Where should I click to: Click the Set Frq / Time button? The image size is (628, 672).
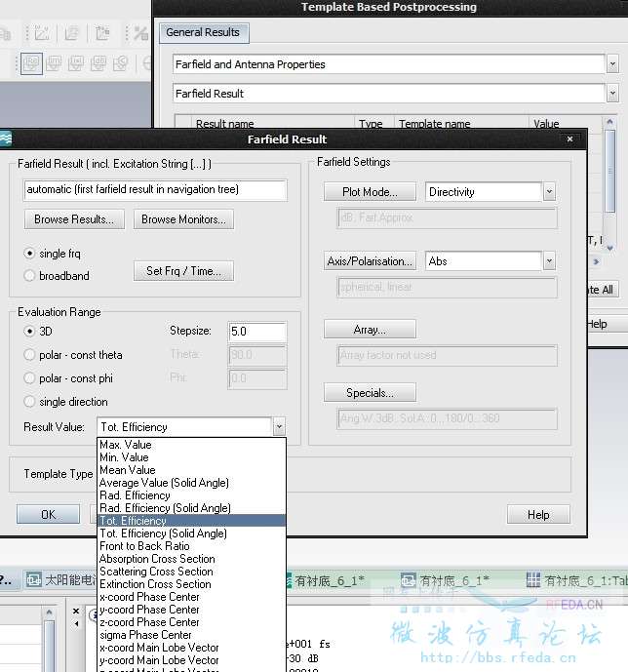[x=183, y=271]
